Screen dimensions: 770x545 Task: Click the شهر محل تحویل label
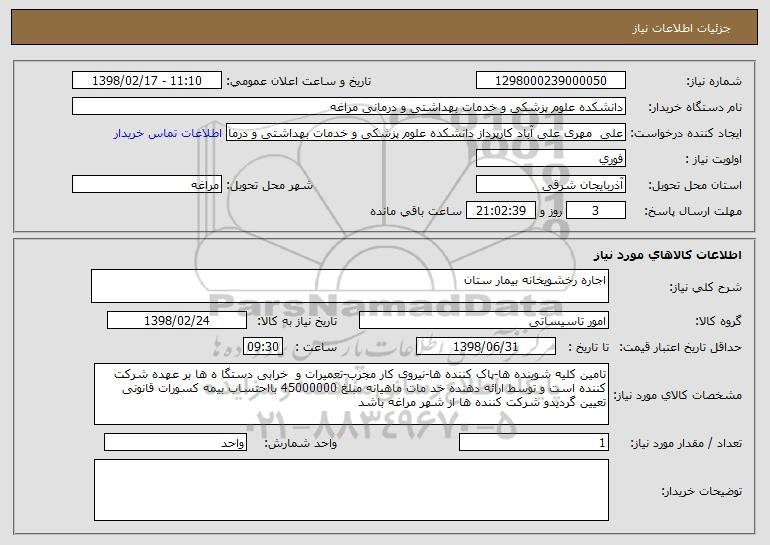269,186
